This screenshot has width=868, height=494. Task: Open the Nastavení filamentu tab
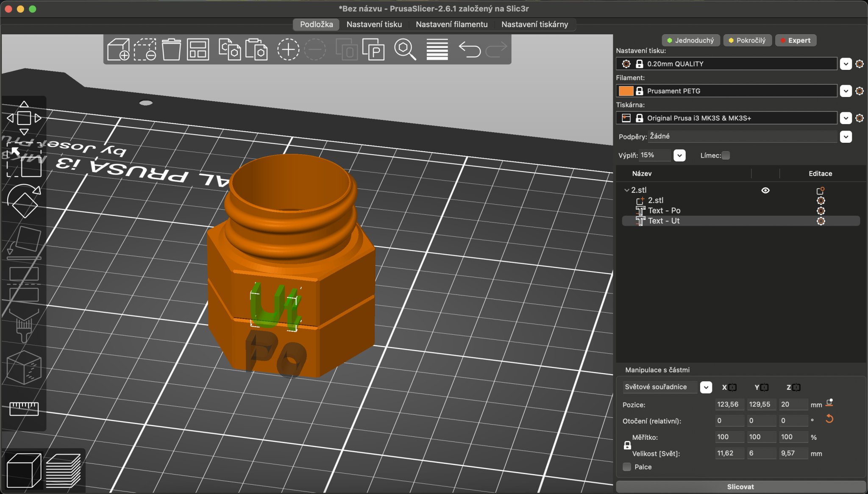pyautogui.click(x=451, y=25)
